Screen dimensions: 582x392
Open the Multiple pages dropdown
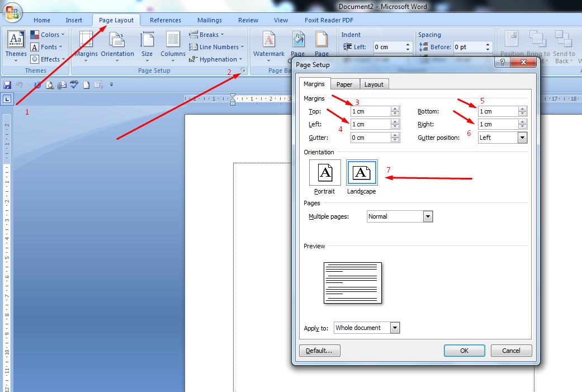428,216
